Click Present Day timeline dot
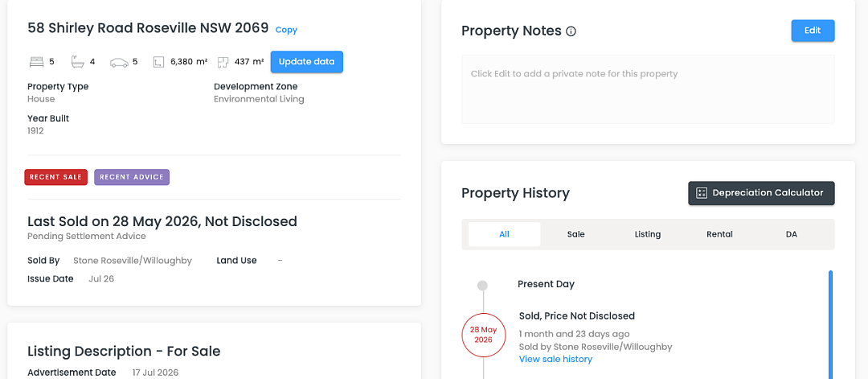 (483, 286)
